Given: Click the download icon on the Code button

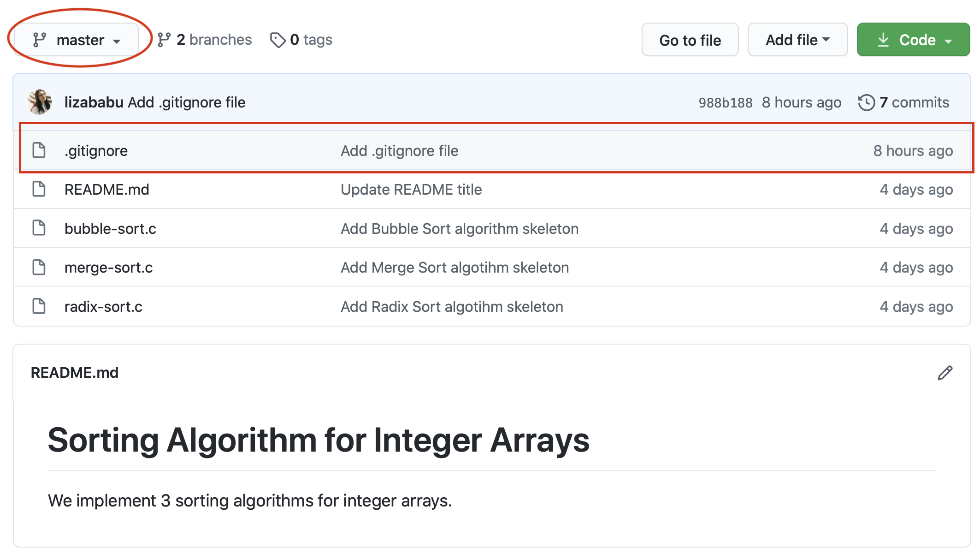Looking at the screenshot, I should (x=883, y=40).
